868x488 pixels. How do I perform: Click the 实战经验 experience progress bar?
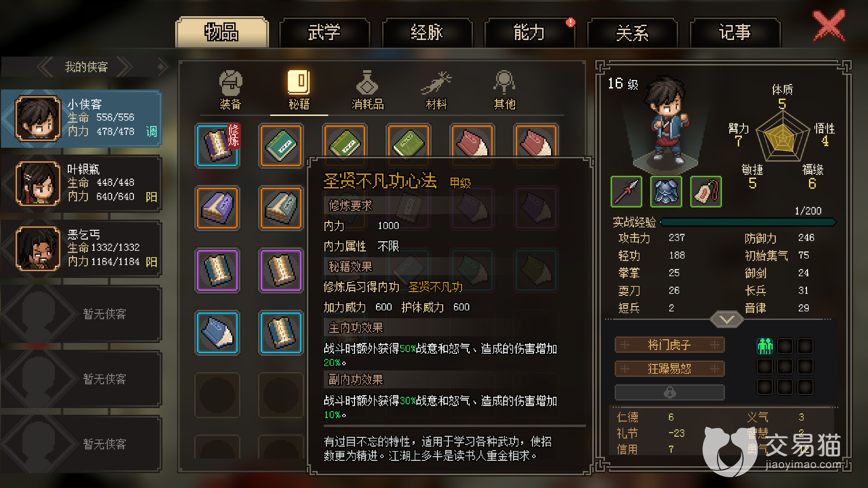(748, 222)
